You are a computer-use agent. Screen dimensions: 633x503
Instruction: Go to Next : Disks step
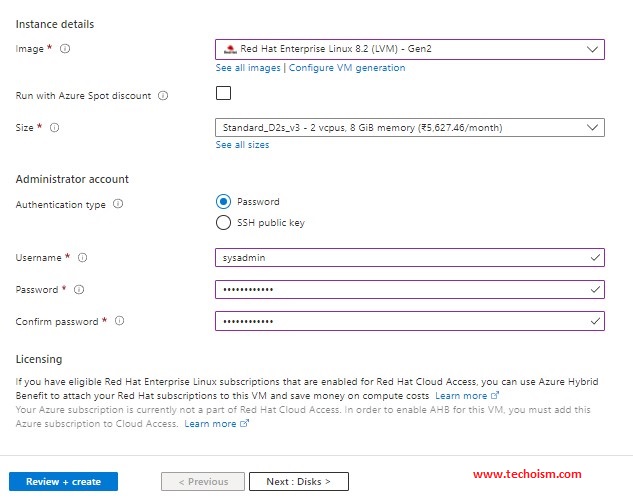(x=299, y=482)
